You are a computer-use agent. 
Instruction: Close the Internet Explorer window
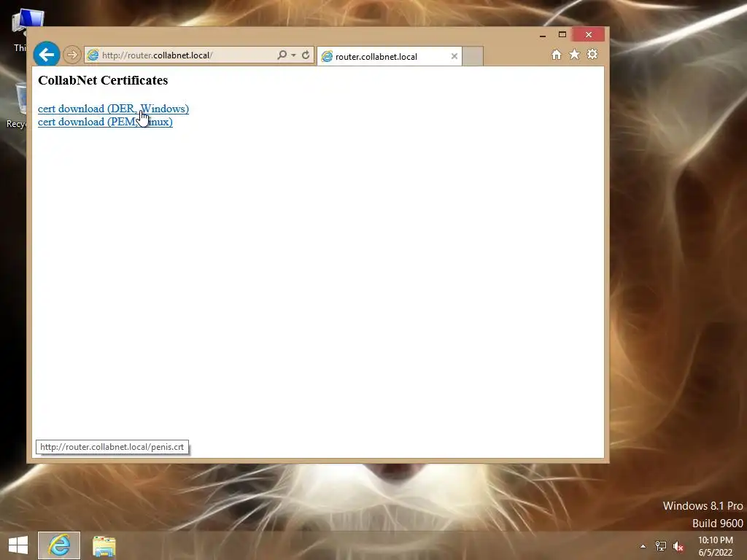click(589, 34)
